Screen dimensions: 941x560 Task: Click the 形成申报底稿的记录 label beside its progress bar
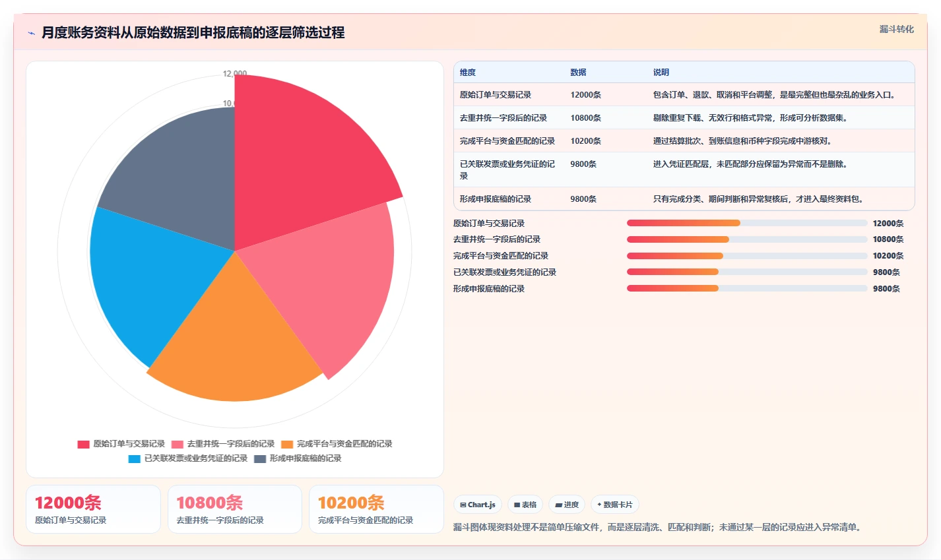click(x=489, y=289)
